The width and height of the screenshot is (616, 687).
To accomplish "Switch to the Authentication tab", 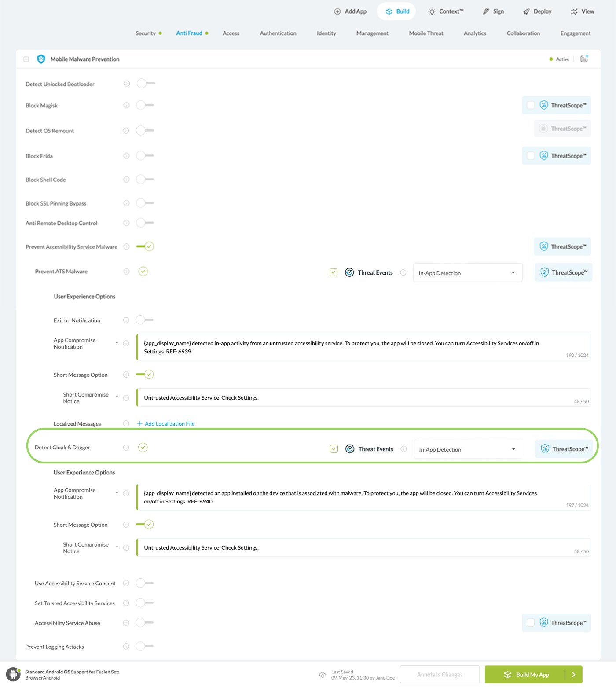I will (x=278, y=33).
